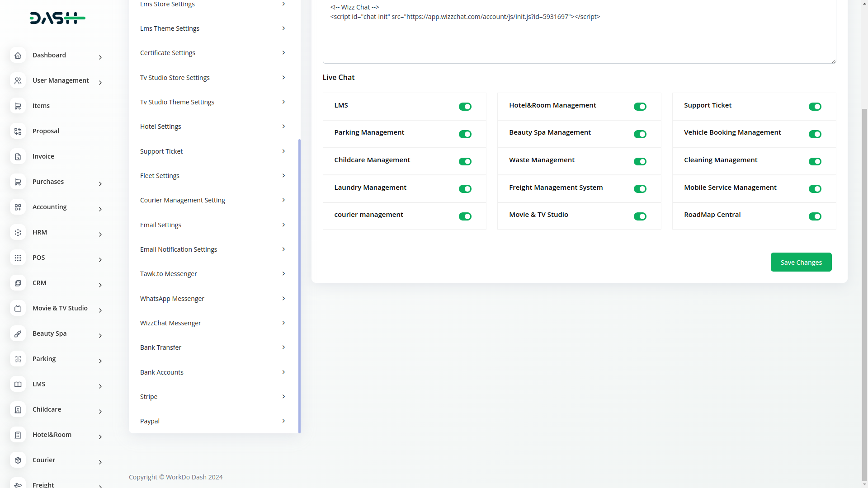Open Tawk.to Messenger settings
Screen dimensions: 868x488
[x=213, y=274]
